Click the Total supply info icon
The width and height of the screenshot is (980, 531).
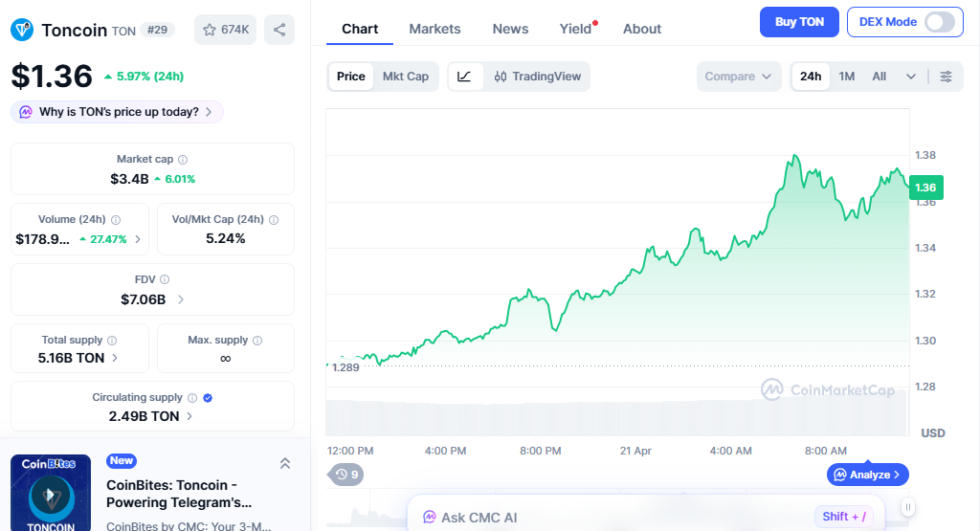click(x=112, y=341)
